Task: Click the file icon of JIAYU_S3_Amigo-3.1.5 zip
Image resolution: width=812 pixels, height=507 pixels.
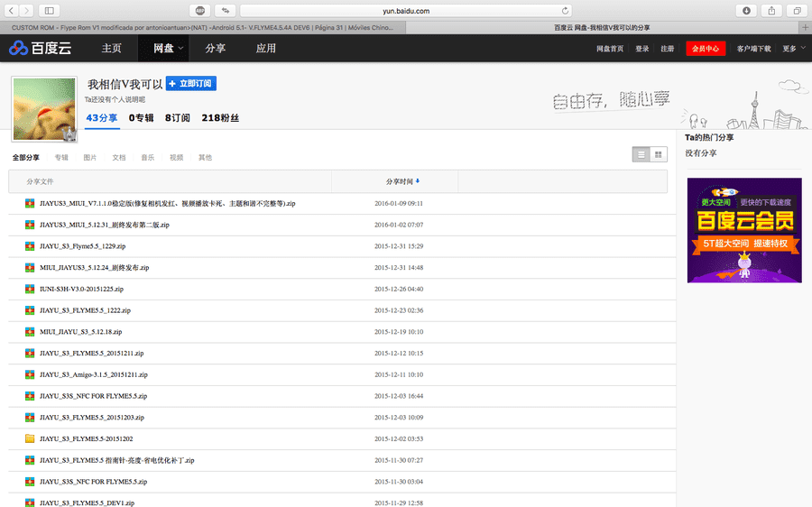Action: point(30,374)
